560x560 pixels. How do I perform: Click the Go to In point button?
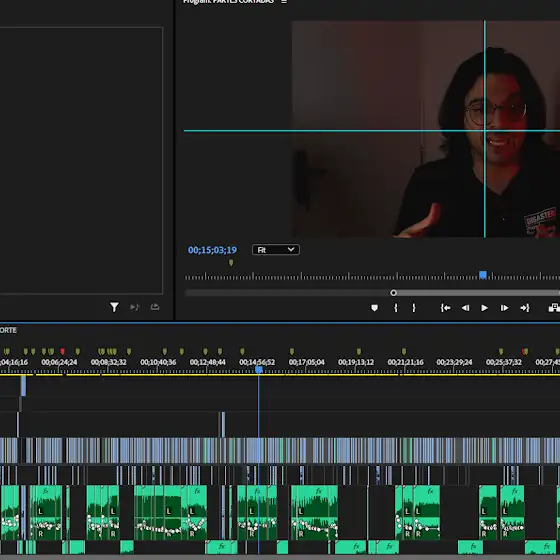tap(445, 308)
